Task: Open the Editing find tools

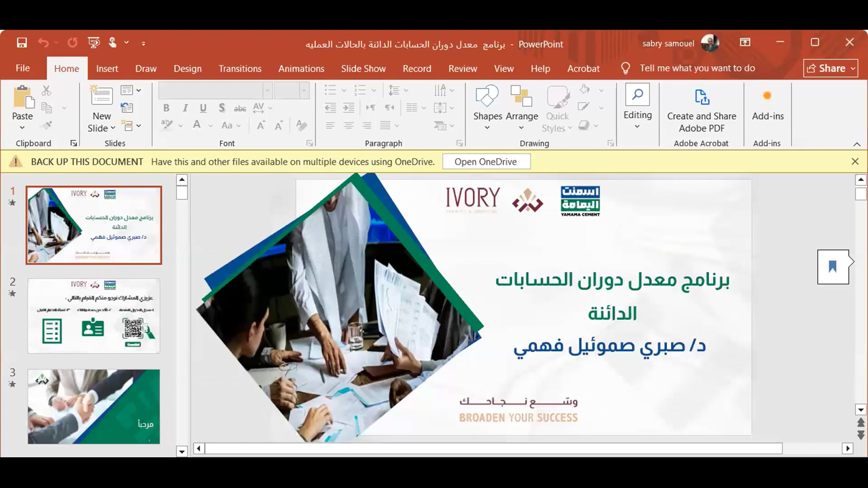Action: click(x=637, y=106)
